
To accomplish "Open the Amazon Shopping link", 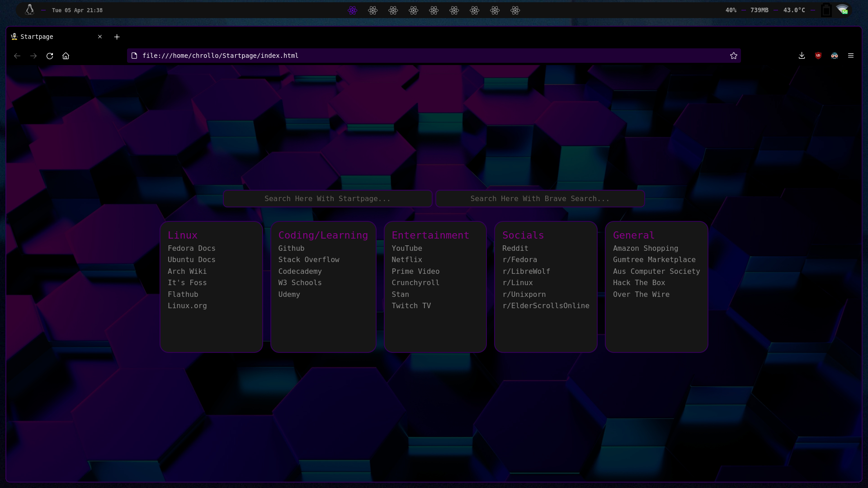I will click(646, 249).
